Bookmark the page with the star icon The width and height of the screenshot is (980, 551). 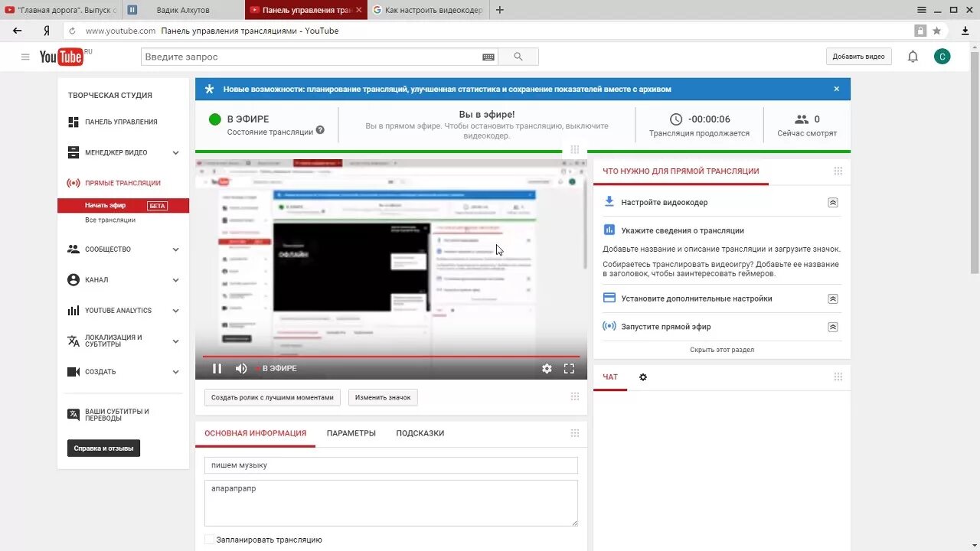tap(937, 31)
